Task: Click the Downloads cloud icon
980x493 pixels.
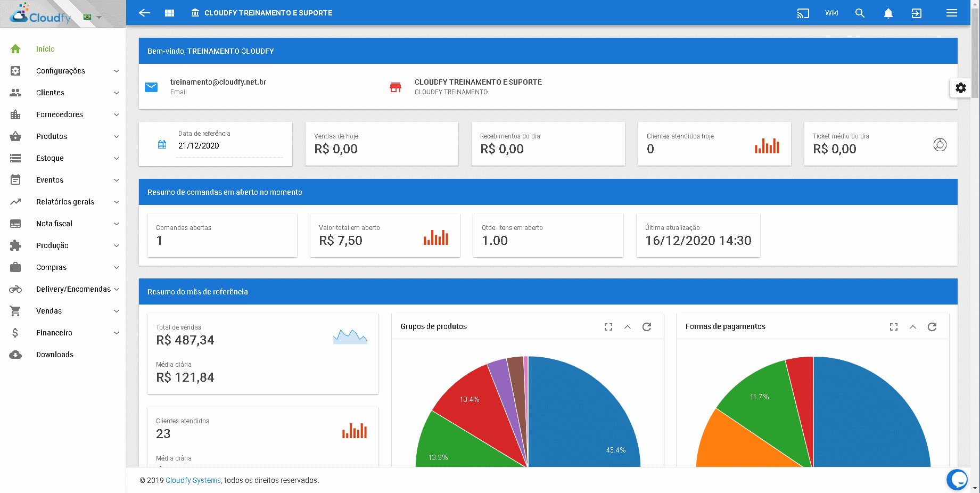Action: pyautogui.click(x=15, y=355)
